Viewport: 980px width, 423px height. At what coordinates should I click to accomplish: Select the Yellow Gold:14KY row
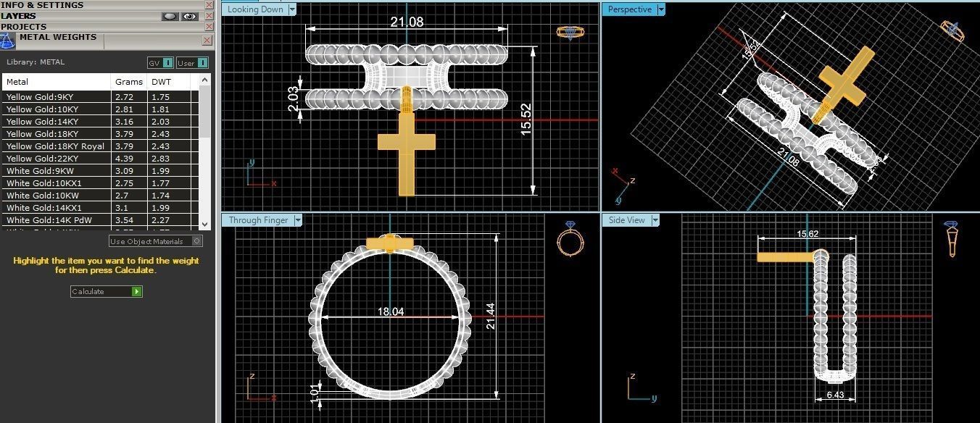pyautogui.click(x=100, y=121)
